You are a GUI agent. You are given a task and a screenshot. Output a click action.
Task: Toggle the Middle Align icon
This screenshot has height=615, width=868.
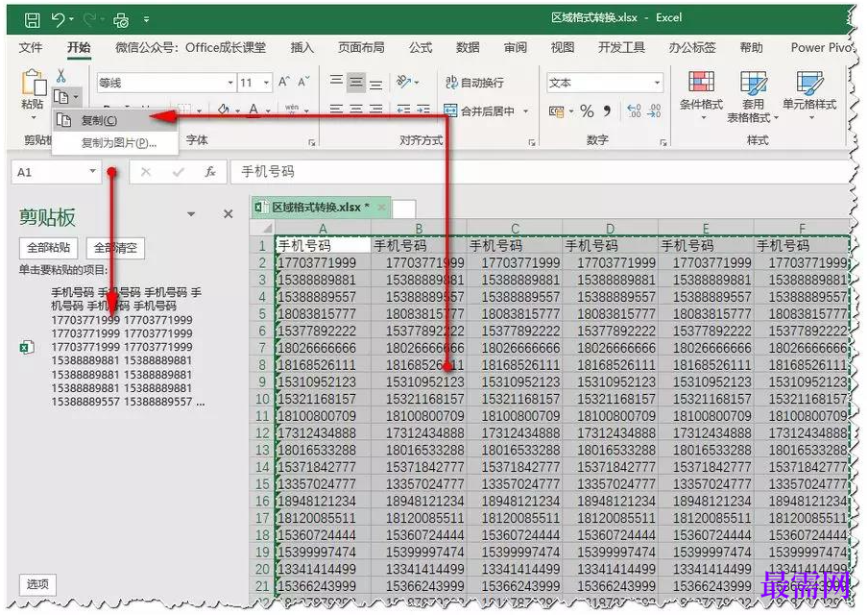[356, 83]
